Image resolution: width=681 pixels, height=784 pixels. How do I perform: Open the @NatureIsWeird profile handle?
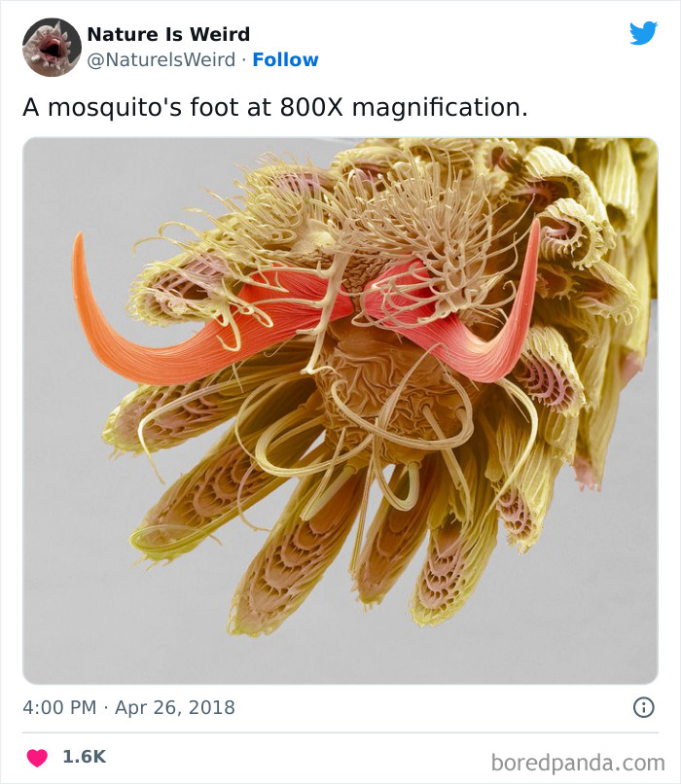click(161, 59)
